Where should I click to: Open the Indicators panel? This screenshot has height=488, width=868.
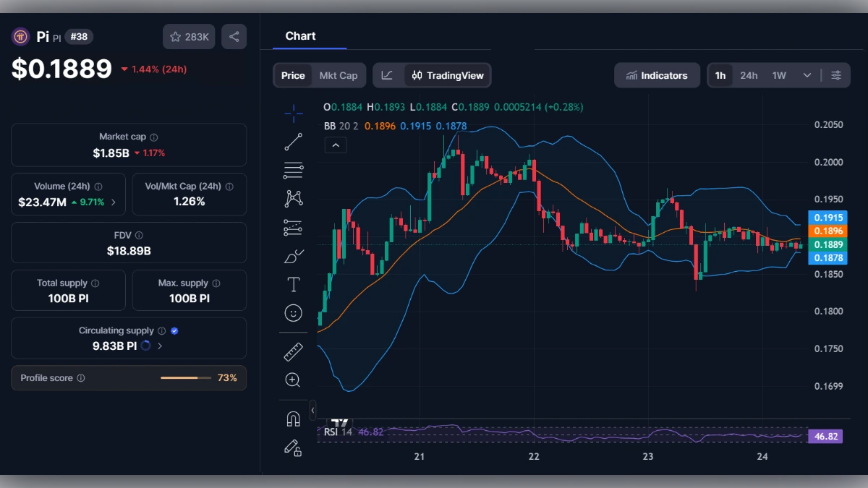click(657, 74)
